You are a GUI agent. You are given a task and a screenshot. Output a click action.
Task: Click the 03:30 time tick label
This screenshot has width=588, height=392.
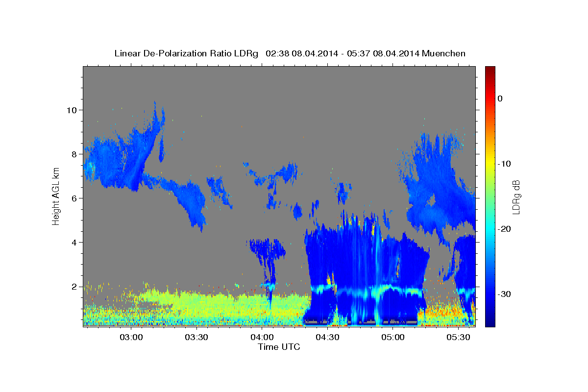click(196, 338)
